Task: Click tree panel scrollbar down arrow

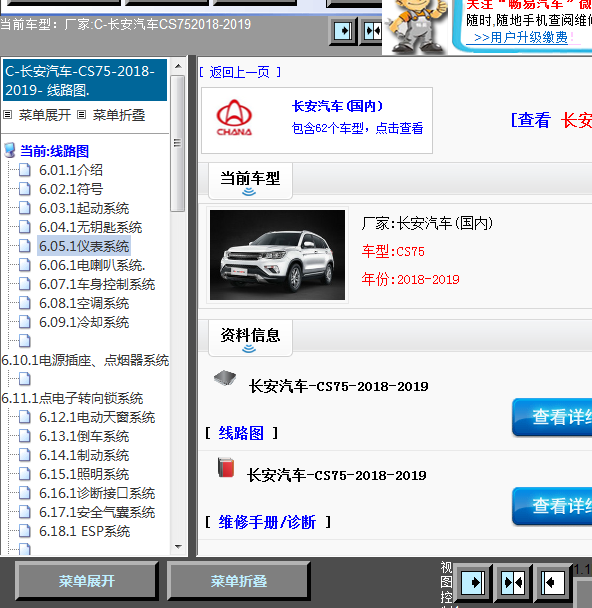Action: [x=178, y=547]
